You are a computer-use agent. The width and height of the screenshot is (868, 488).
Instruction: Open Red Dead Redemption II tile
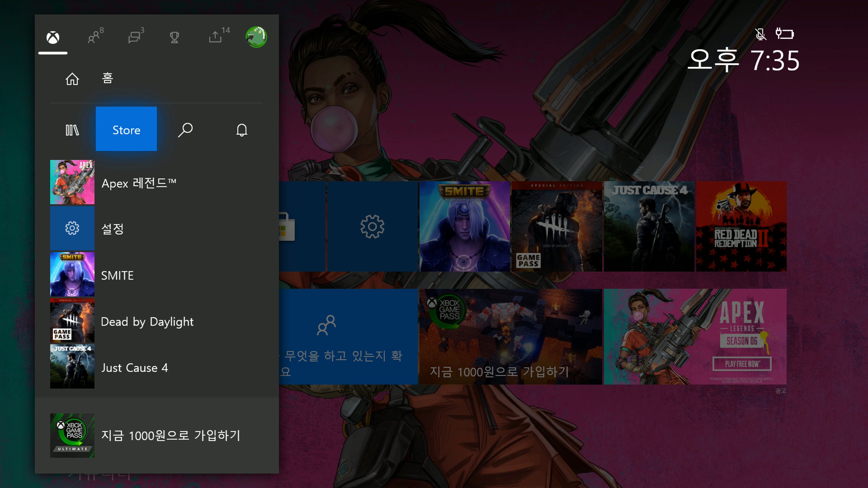point(741,226)
